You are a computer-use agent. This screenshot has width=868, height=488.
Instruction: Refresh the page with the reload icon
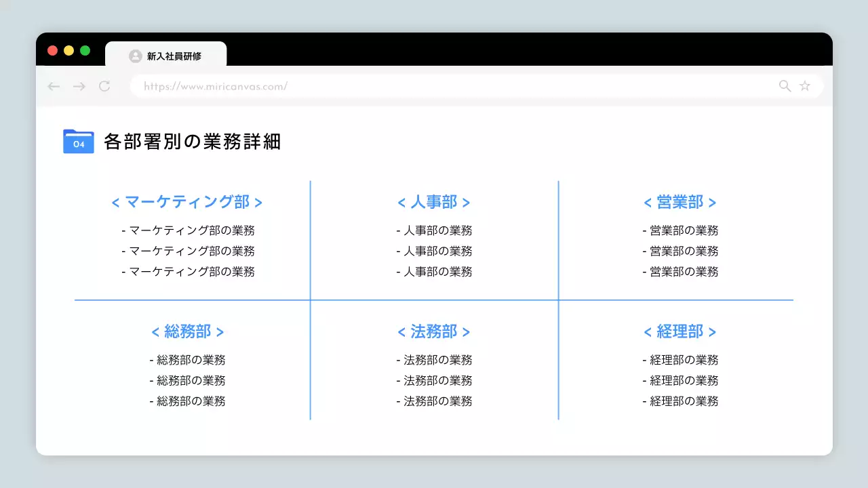[x=104, y=86]
